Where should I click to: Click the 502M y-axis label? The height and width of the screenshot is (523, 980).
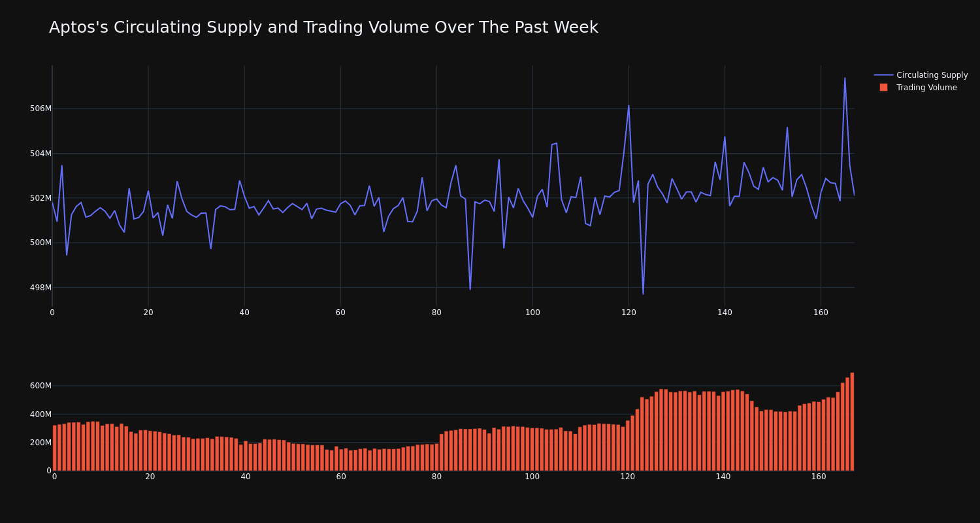[x=41, y=198]
